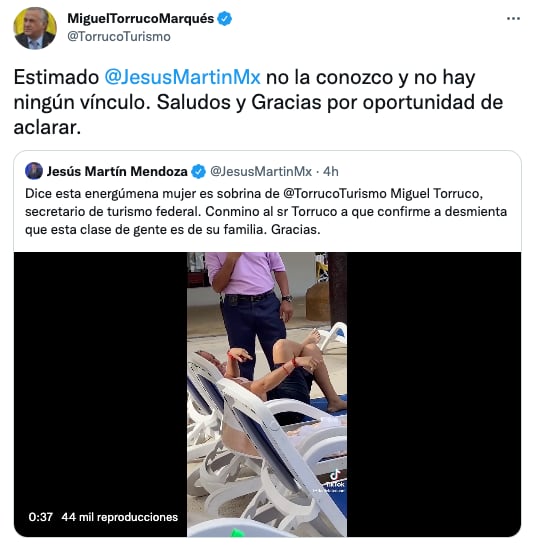The height and width of the screenshot is (547, 537).
Task: Follow the blue @JesusMartinMx mention link
Action: [182, 77]
